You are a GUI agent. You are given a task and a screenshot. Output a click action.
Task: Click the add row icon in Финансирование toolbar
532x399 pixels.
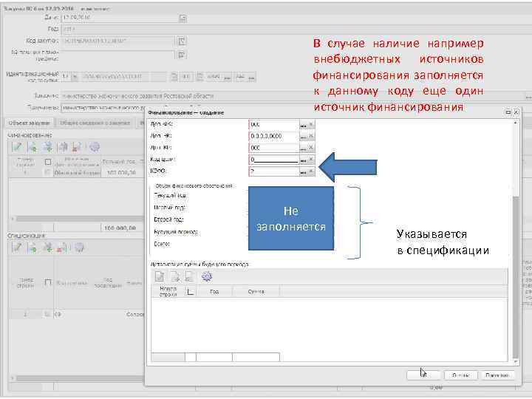pyautogui.click(x=33, y=147)
